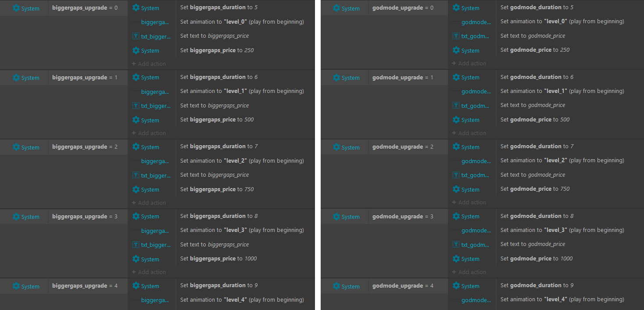Click the System gear icon beside biggergaps_upgrade = 1

pyautogui.click(x=16, y=78)
